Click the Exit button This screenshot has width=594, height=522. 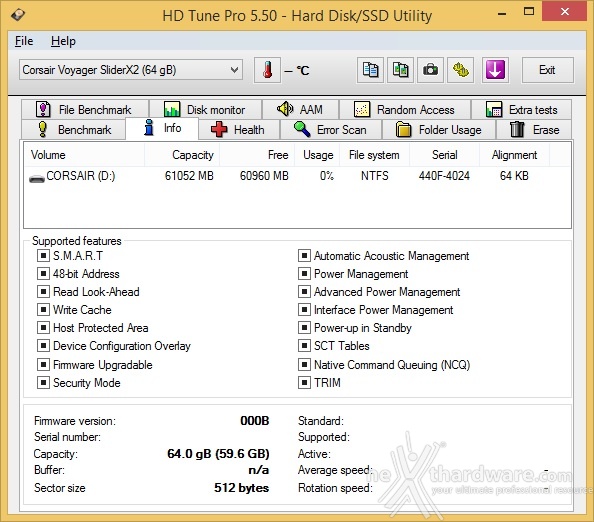point(548,70)
